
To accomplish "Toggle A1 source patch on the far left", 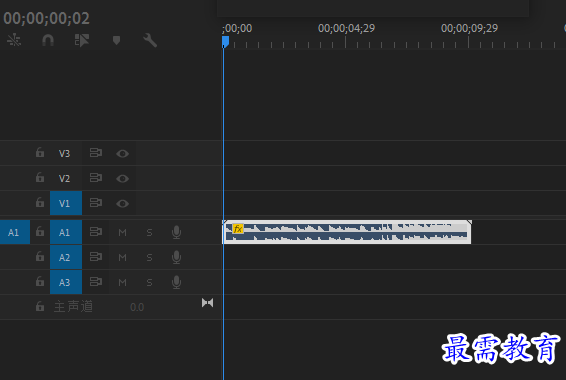I will pos(14,232).
